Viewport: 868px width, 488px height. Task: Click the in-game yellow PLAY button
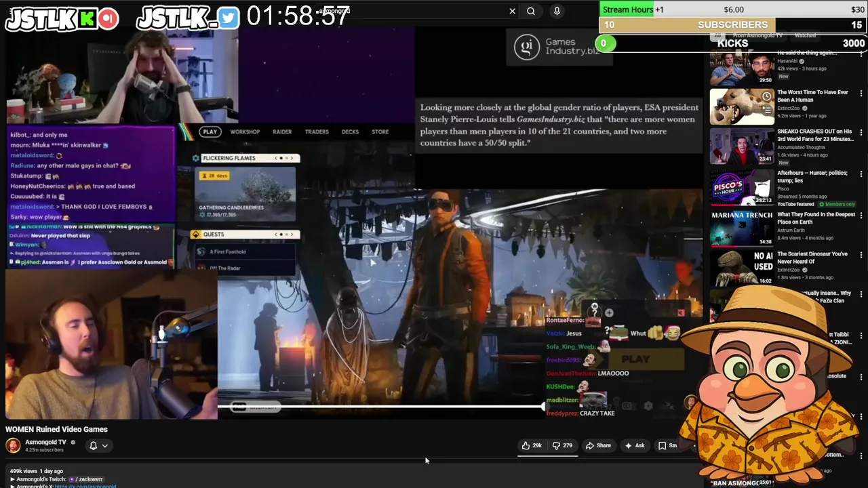pyautogui.click(x=635, y=360)
